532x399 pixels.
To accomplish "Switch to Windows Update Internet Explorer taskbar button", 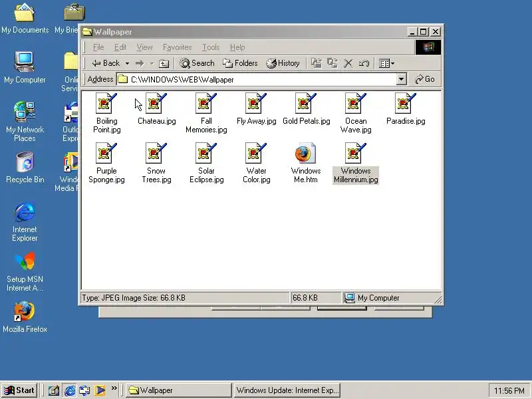I will coord(287,390).
